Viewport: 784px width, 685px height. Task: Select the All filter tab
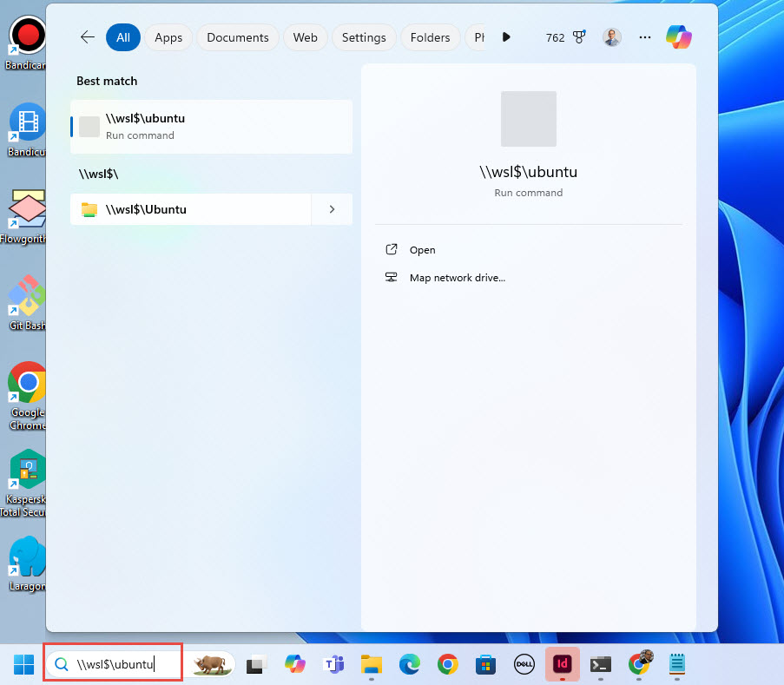click(123, 37)
